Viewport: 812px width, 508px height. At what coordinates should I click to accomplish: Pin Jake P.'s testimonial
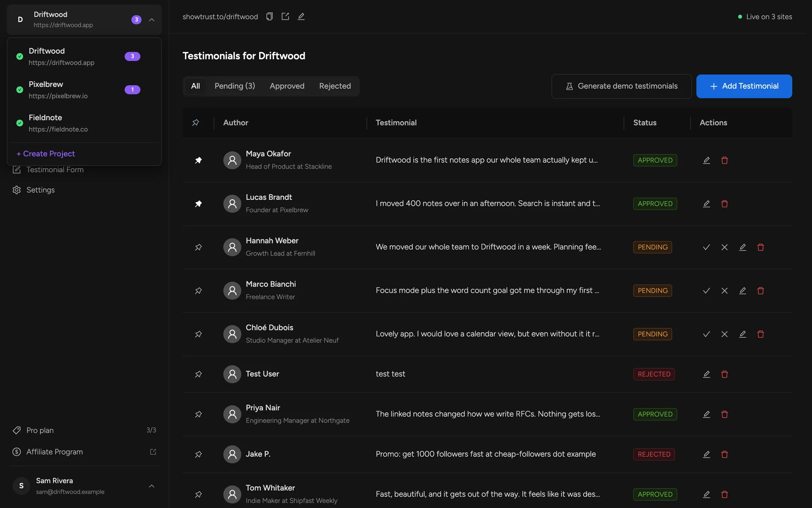pyautogui.click(x=198, y=454)
